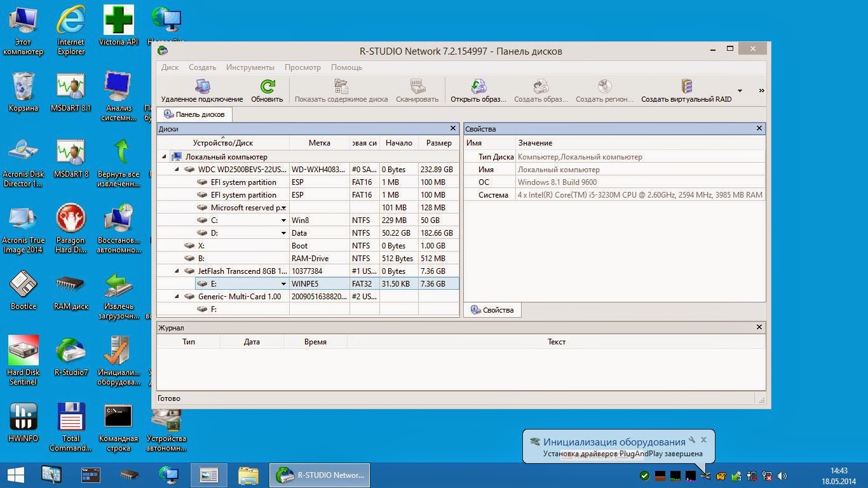This screenshot has height=488, width=868.
Task: Open the dropdown arrow on the C: row
Action: [x=283, y=220]
